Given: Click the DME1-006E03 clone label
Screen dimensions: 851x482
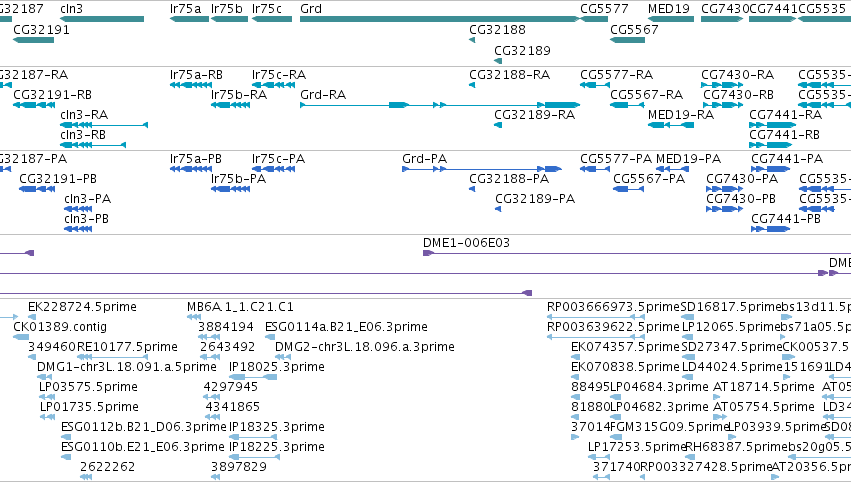Looking at the screenshot, I should 467,243.
